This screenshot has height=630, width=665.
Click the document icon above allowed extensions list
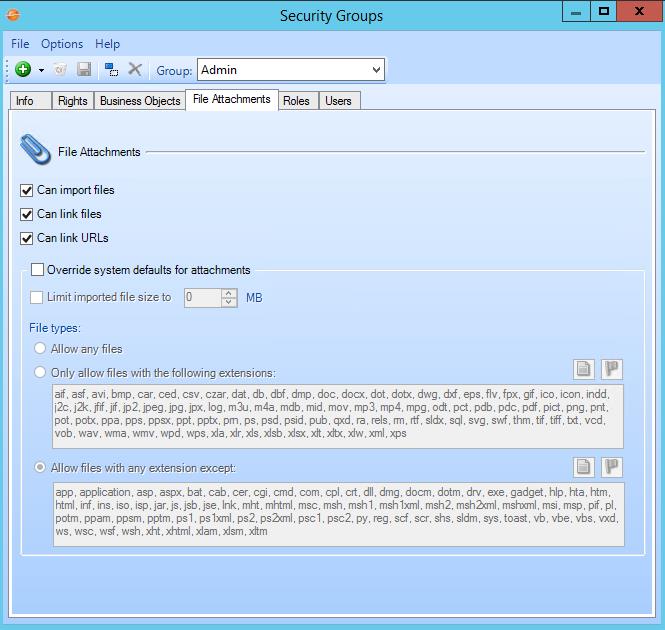[x=584, y=369]
